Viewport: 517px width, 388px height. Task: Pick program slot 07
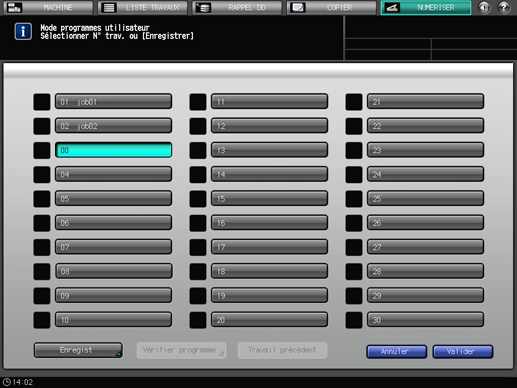pos(113,247)
